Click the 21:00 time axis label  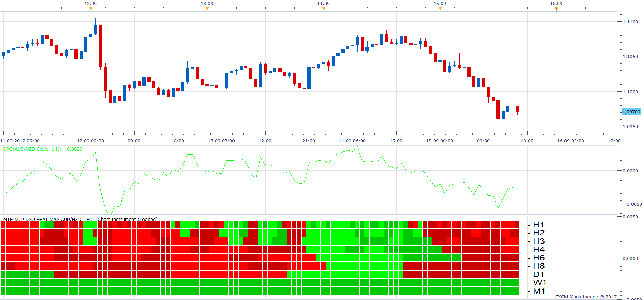click(x=309, y=141)
